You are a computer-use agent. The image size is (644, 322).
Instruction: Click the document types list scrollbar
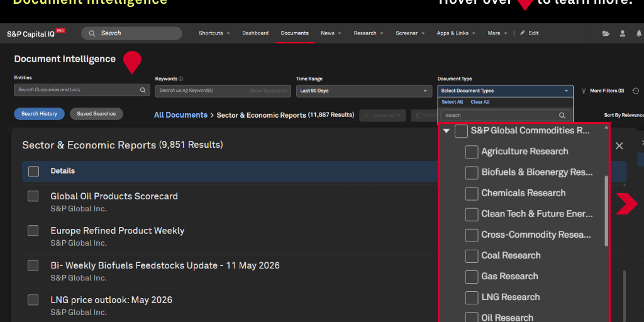(x=606, y=211)
